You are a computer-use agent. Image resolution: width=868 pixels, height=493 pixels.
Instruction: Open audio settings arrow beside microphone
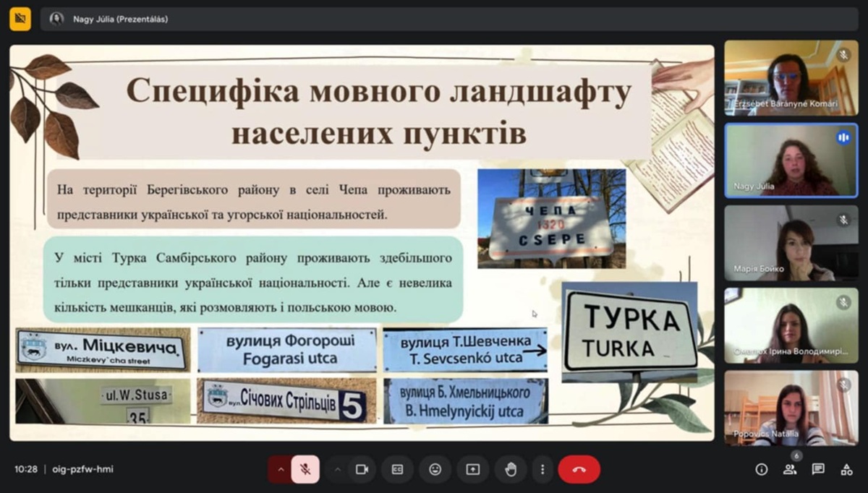pyautogui.click(x=281, y=469)
